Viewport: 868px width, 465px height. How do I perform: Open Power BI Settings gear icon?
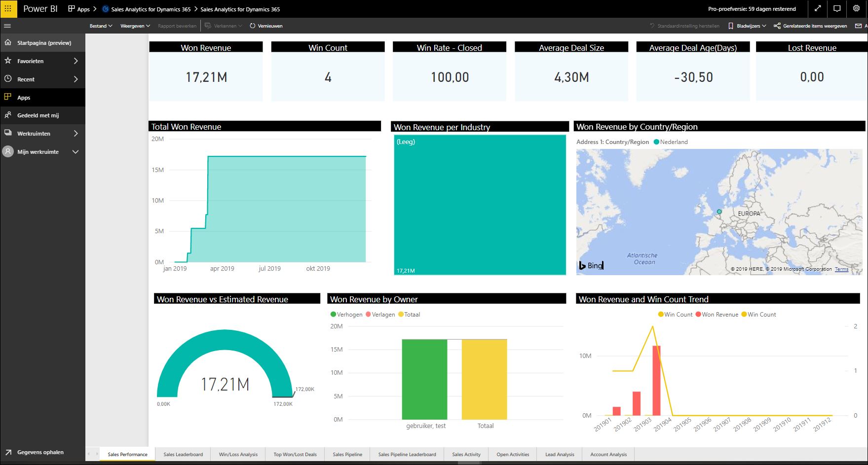(856, 9)
